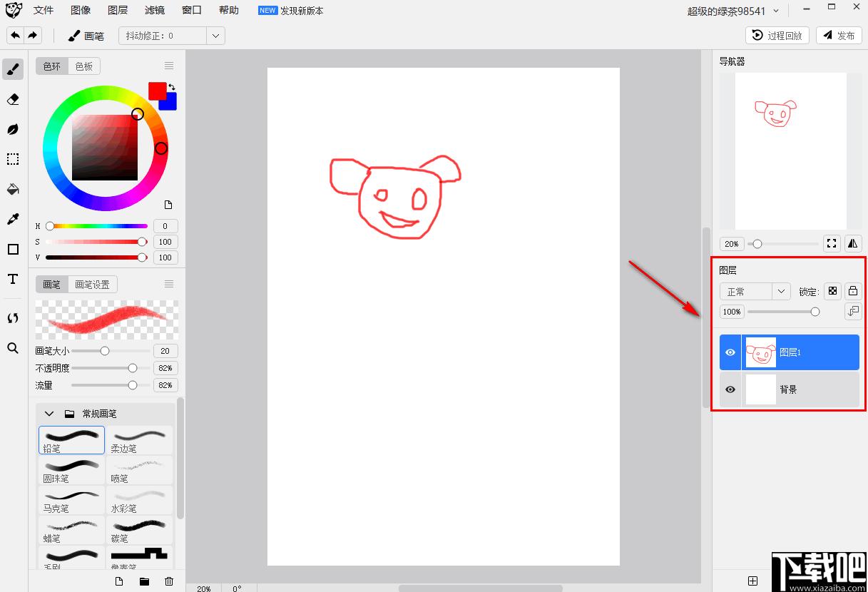The width and height of the screenshot is (868, 592).
Task: Click navigator zoom 20% field
Action: (x=732, y=244)
